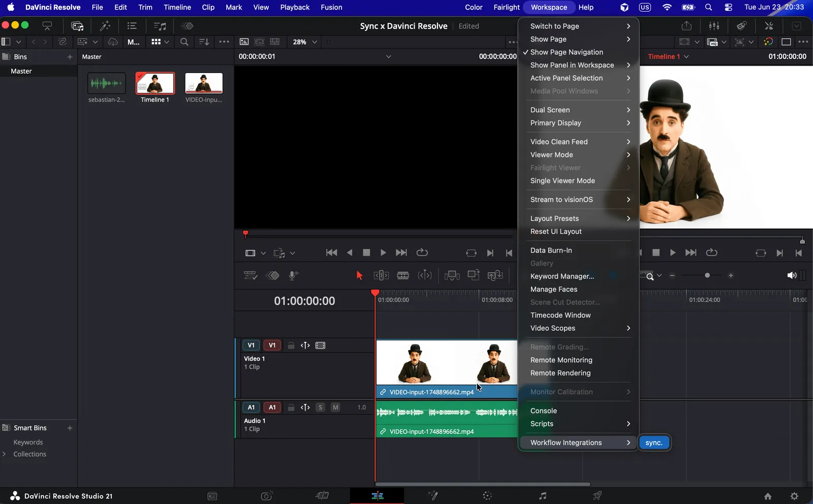The image size is (813, 504).
Task: Toggle lock on Video 1 track
Action: coord(291,345)
